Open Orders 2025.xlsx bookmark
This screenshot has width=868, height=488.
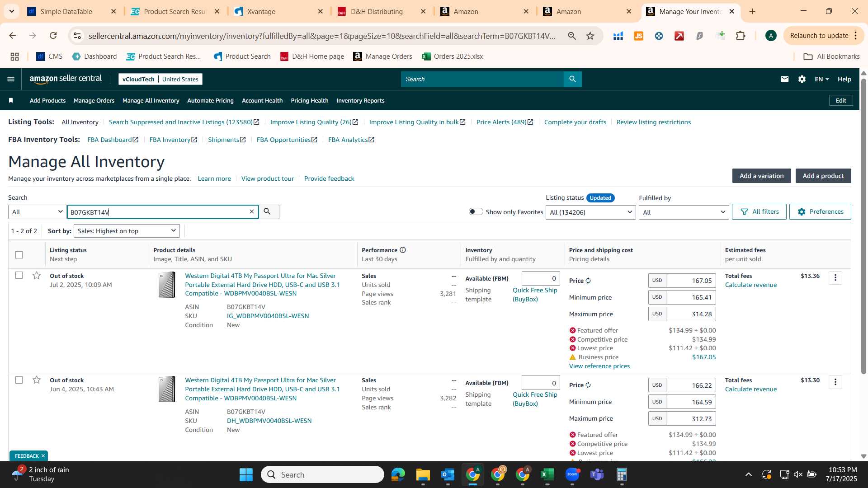point(452,56)
